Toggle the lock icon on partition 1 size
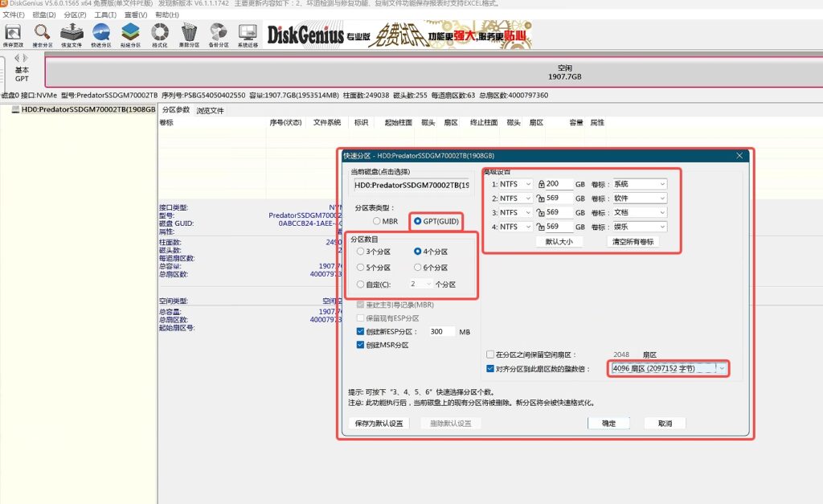 click(542, 184)
